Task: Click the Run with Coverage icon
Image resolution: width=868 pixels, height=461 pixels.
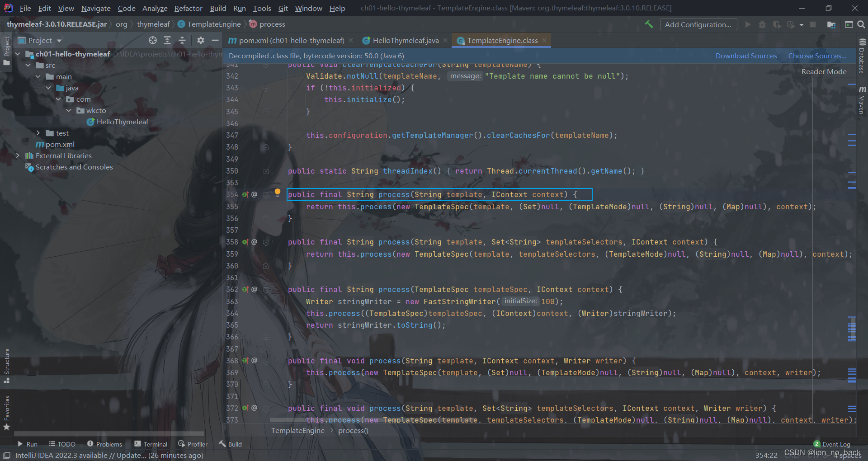Action: [x=777, y=24]
